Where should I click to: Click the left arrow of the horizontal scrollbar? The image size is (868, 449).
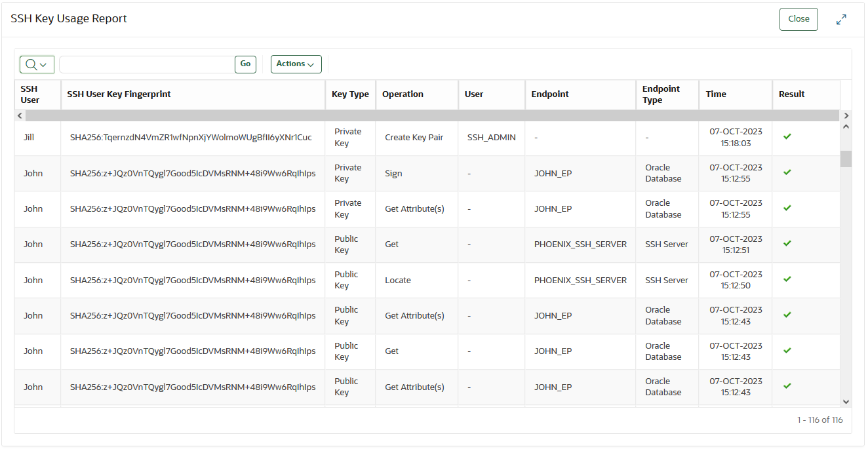pyautogui.click(x=19, y=115)
